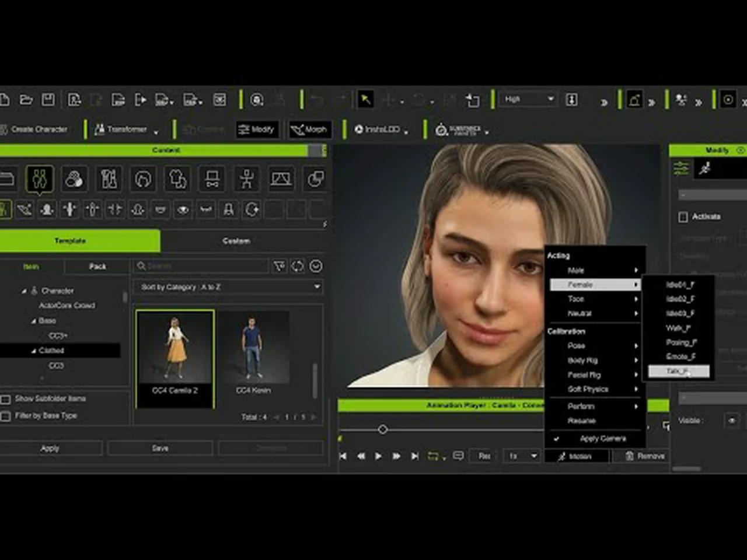Click the InstaLOD toolbar icon
This screenshot has width=747, height=560.
tap(379, 129)
